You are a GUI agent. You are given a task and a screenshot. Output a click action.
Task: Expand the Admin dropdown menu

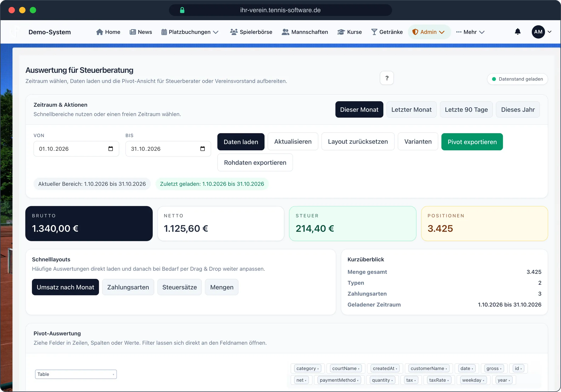click(x=429, y=32)
